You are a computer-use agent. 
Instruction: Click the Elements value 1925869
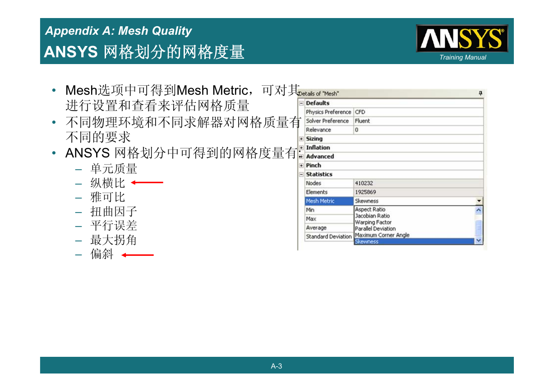coord(365,192)
